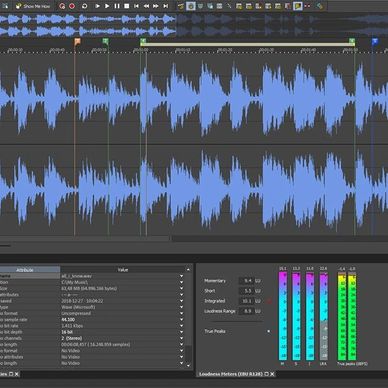
Task: Close the properties panel tab
Action: [x=17, y=374]
